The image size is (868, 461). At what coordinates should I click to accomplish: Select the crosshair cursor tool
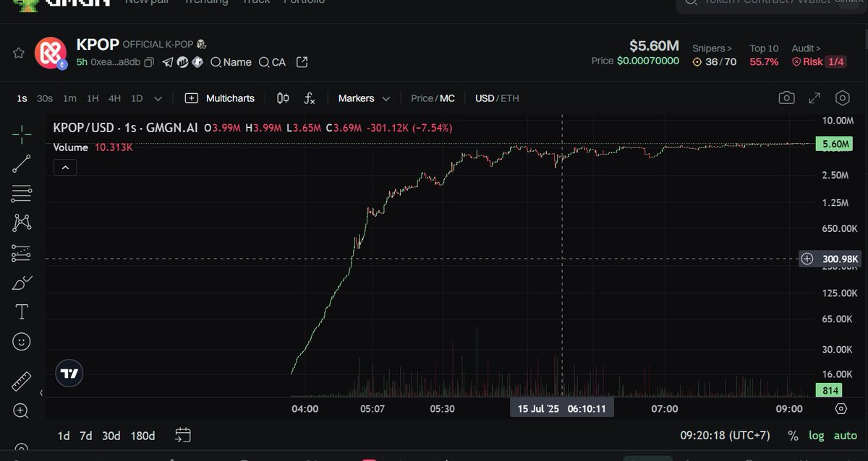[x=22, y=133]
